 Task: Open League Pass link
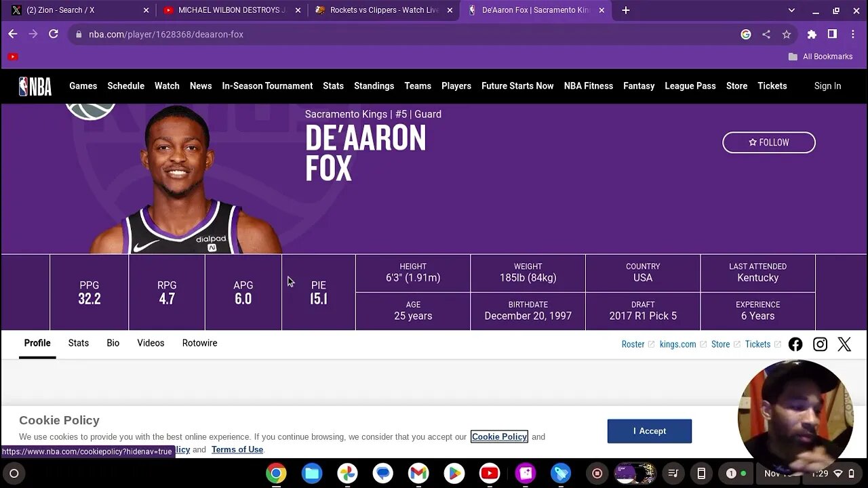coord(690,86)
